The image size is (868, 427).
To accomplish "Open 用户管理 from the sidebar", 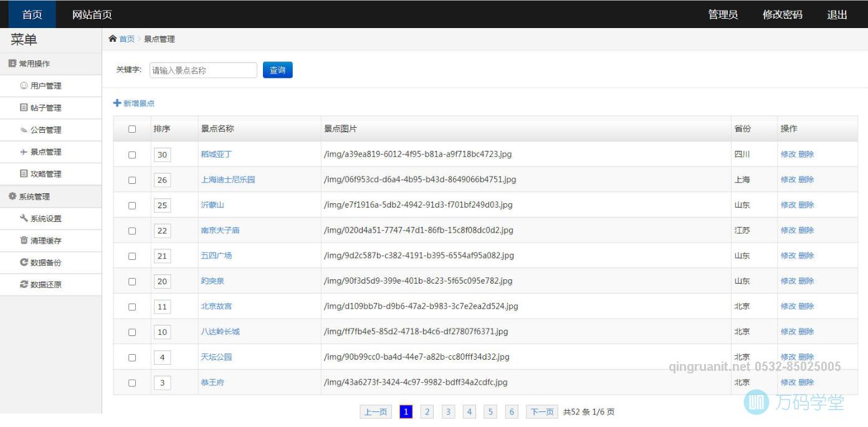I will (x=45, y=86).
